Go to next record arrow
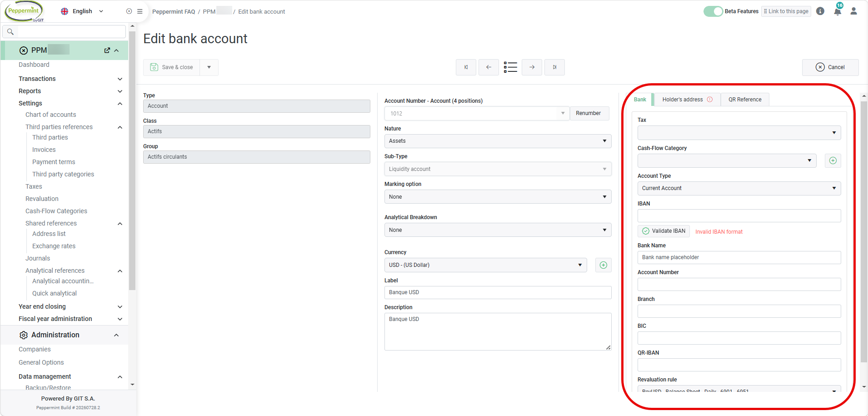868x416 pixels. 532,67
